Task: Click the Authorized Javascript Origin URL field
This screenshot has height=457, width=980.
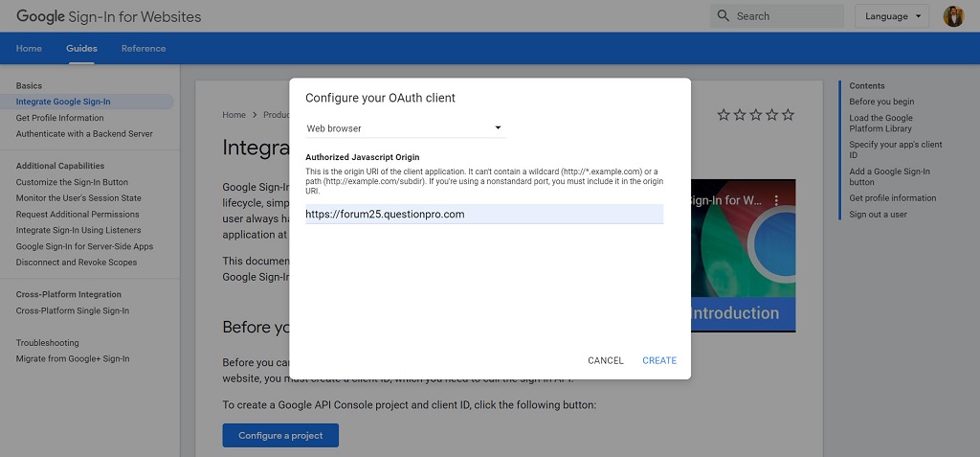Action: pyautogui.click(x=483, y=215)
